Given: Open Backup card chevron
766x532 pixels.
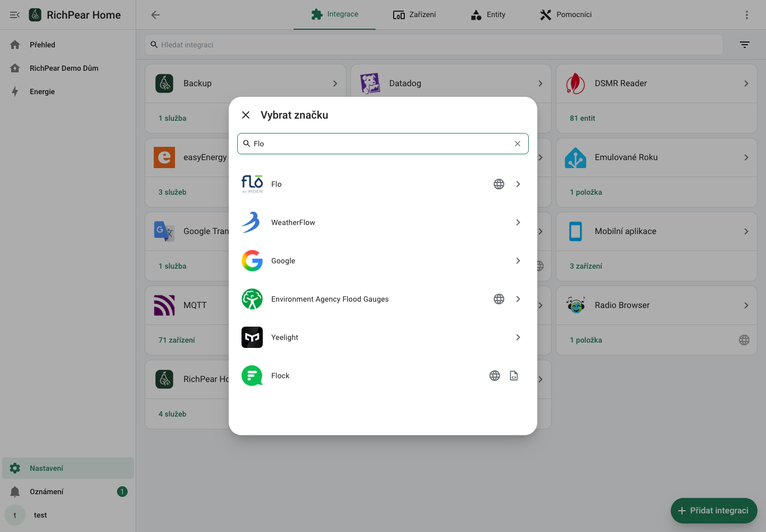Looking at the screenshot, I should click(x=335, y=84).
